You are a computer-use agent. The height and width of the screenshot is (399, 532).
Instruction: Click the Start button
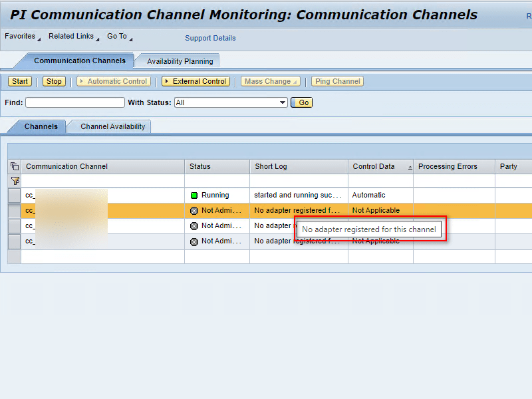(20, 81)
